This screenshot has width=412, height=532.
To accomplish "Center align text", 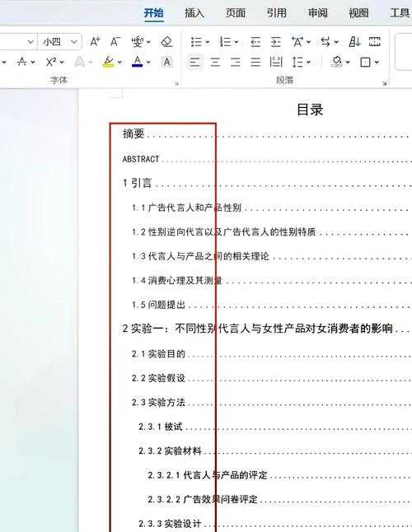I will 215,62.
